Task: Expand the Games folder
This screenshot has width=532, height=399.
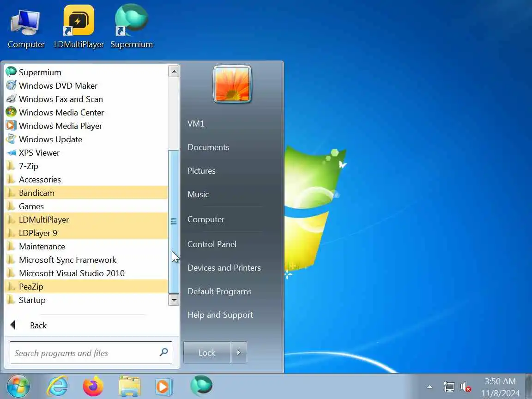Action: [x=86, y=206]
